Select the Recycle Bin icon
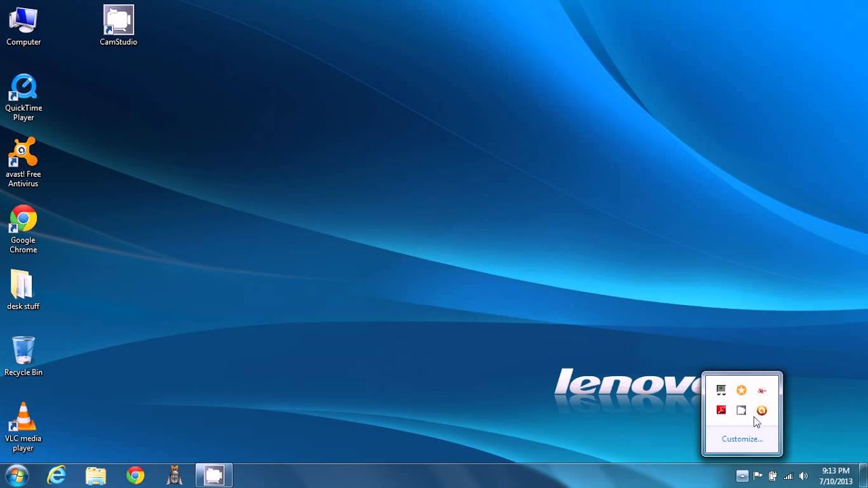This screenshot has width=868, height=488. point(23,357)
